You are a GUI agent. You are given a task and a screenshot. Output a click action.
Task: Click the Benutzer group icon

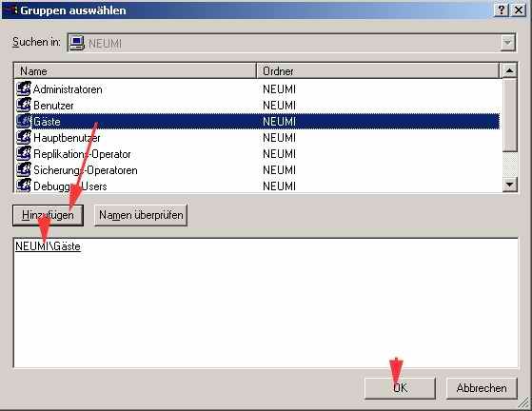[24, 105]
